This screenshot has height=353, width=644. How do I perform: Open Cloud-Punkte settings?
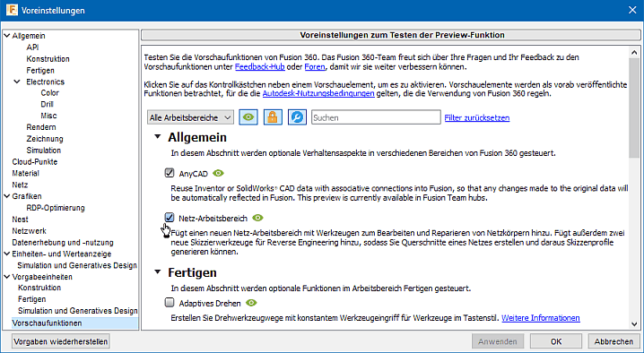(34, 162)
